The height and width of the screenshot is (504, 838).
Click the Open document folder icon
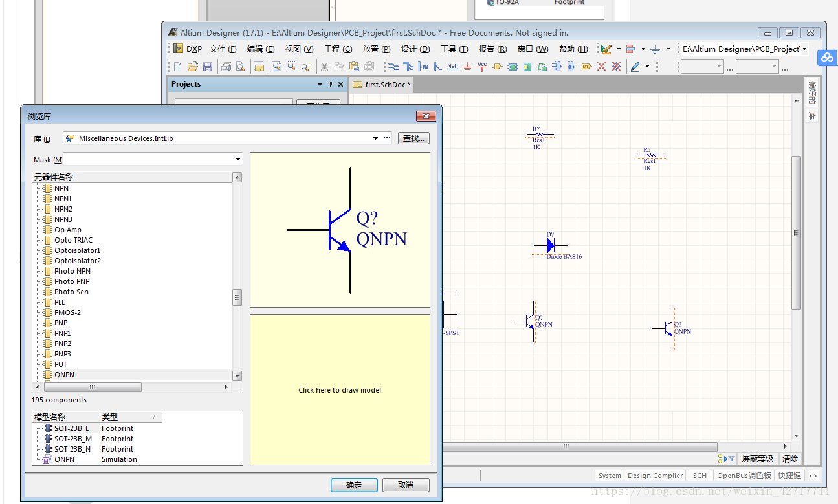pos(192,67)
